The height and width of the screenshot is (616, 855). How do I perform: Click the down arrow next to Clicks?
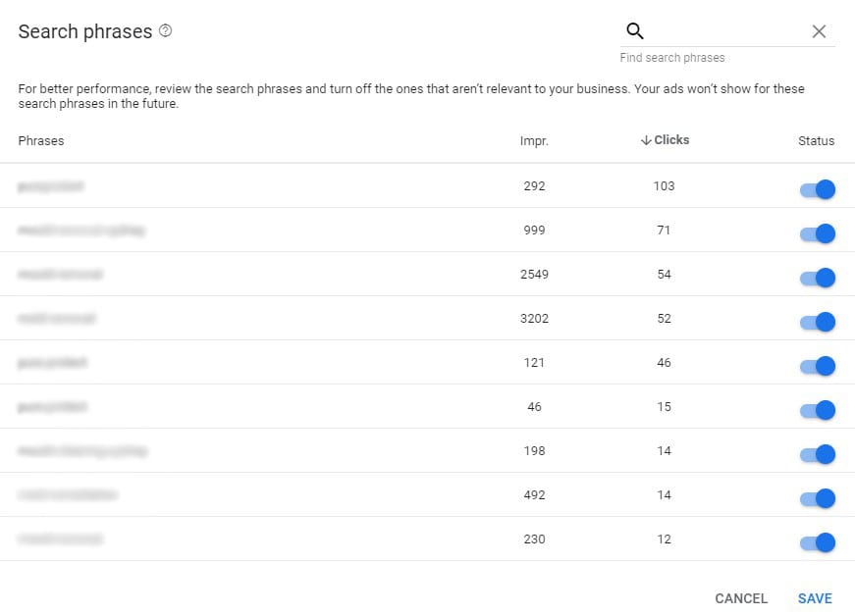click(646, 140)
